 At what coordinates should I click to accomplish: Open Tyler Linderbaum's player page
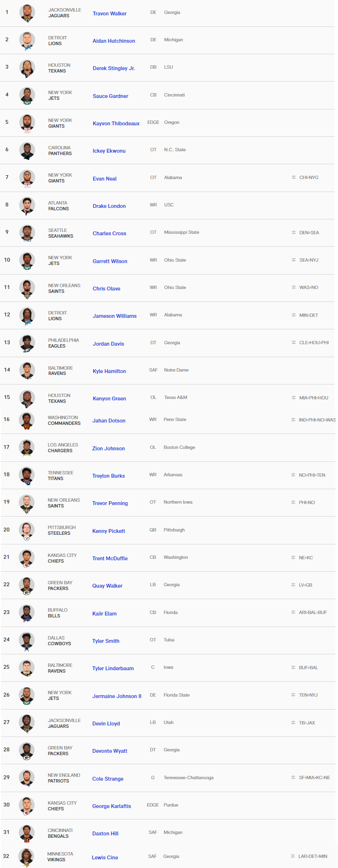[113, 668]
